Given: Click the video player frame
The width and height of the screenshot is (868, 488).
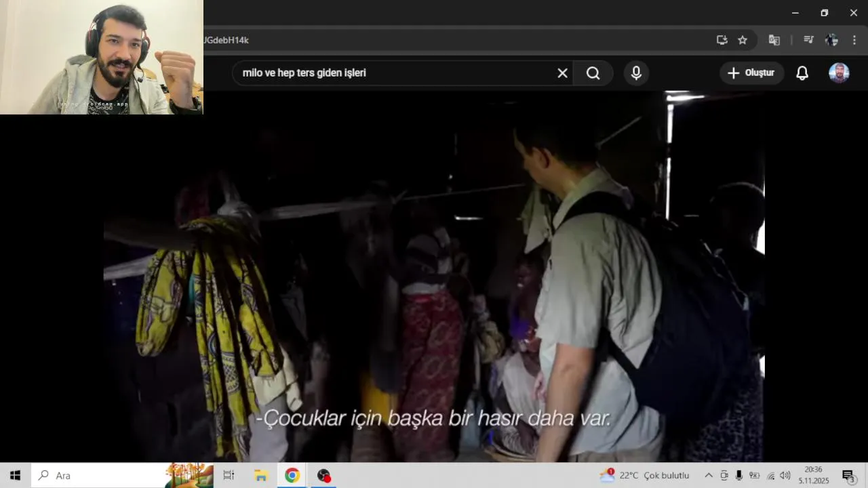Looking at the screenshot, I should 434,277.
